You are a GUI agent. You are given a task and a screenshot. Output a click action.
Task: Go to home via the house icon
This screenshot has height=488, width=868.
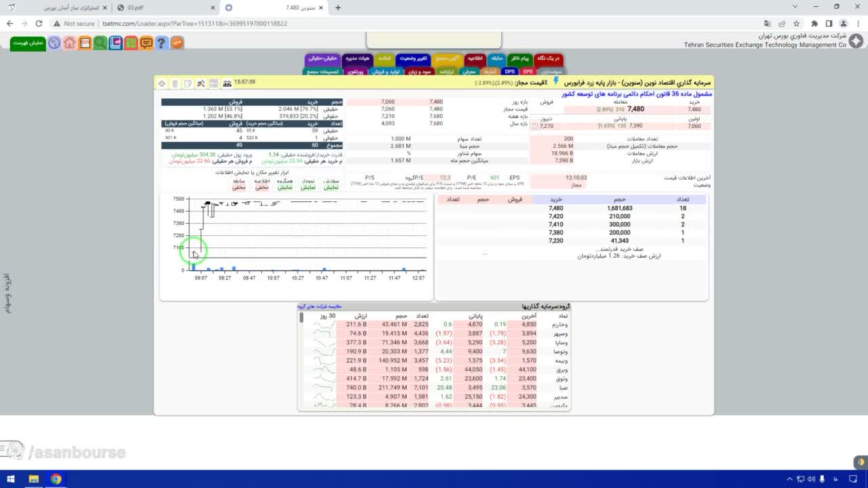pyautogui.click(x=70, y=43)
